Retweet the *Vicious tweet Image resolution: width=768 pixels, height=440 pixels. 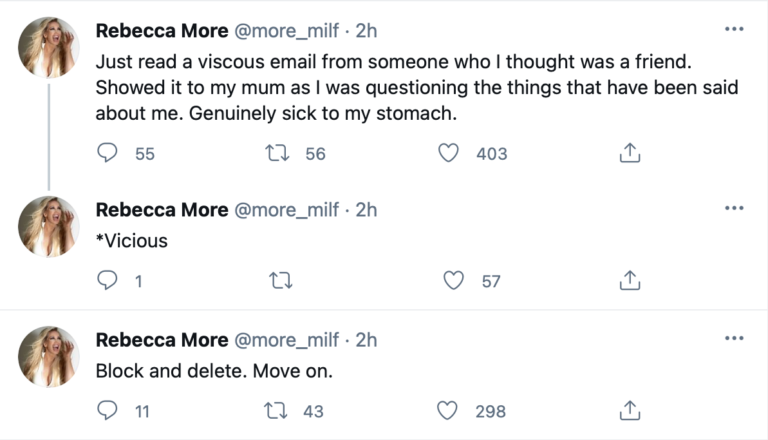pos(281,281)
